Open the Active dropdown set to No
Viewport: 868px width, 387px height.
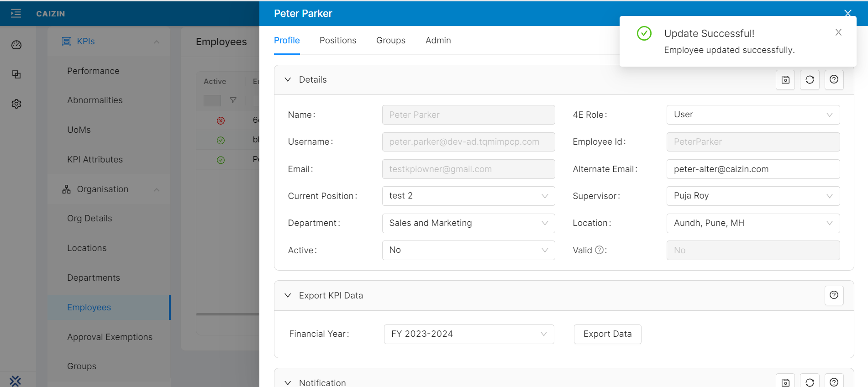[468, 251]
